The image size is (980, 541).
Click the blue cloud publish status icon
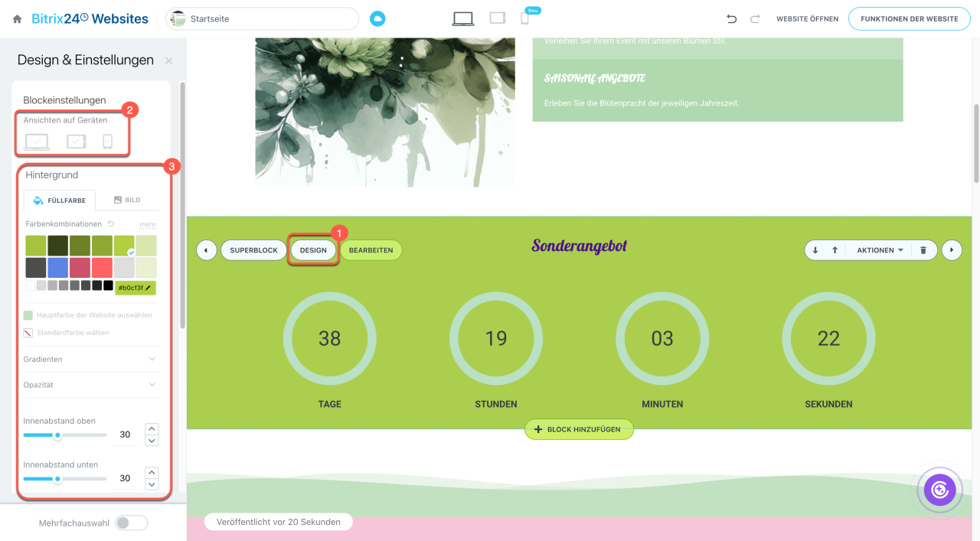(x=377, y=18)
